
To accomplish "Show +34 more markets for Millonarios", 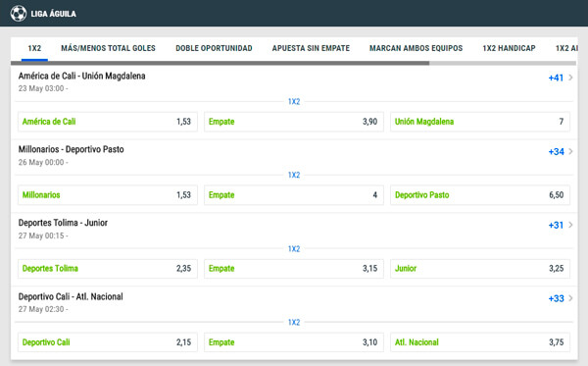I will point(556,152).
